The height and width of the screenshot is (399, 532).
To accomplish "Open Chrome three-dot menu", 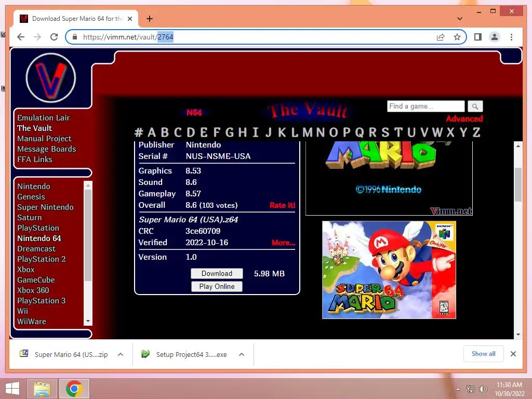I will coord(511,37).
